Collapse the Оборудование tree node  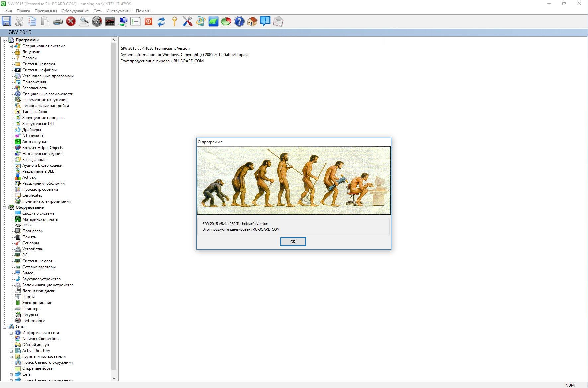(x=5, y=208)
